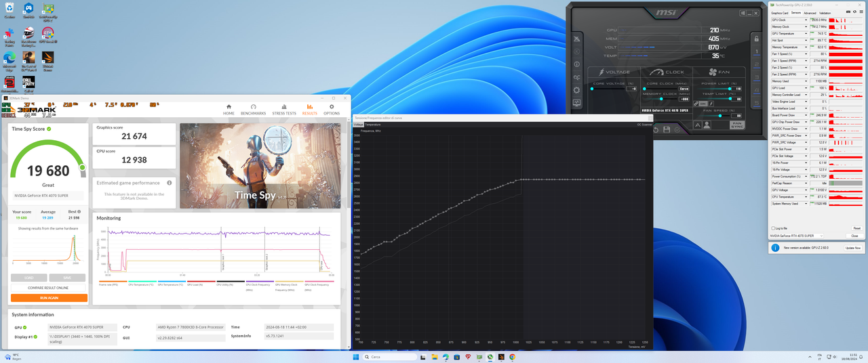Switch to Advanced tab in GPU-Z
Image resolution: width=868 pixels, height=363 pixels.
810,13
